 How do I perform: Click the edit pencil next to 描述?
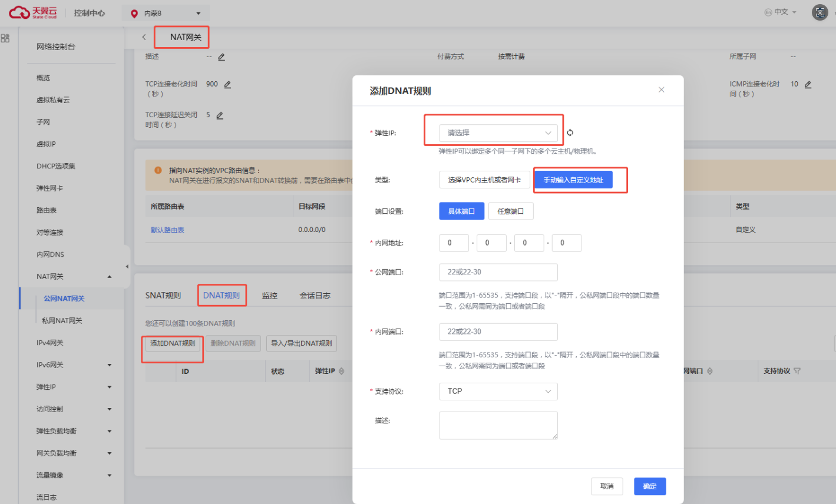click(x=222, y=57)
